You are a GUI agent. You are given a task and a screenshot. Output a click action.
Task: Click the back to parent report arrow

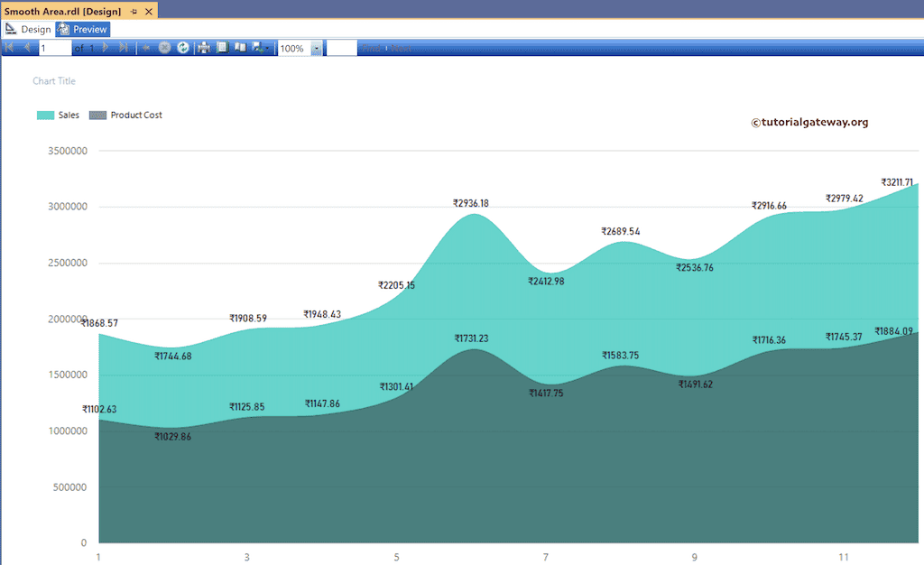145,48
